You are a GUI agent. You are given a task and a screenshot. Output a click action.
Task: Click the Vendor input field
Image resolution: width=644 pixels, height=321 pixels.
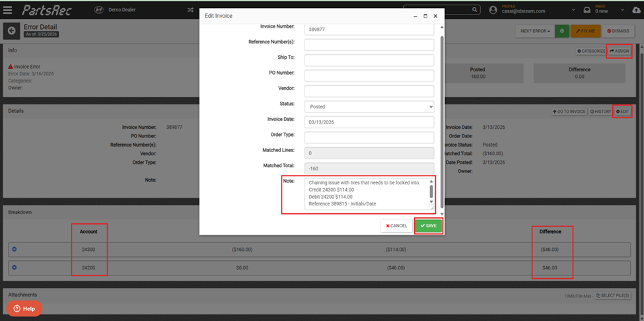click(x=369, y=91)
